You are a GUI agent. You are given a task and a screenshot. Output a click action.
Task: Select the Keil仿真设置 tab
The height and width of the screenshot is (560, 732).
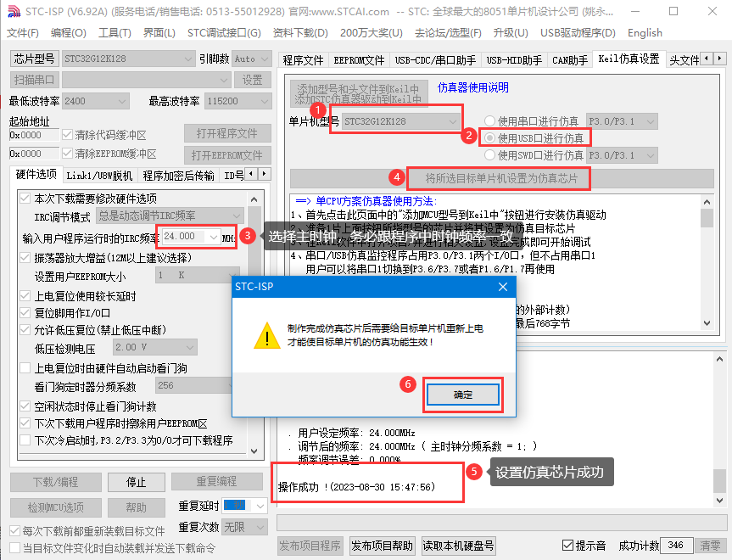(629, 59)
